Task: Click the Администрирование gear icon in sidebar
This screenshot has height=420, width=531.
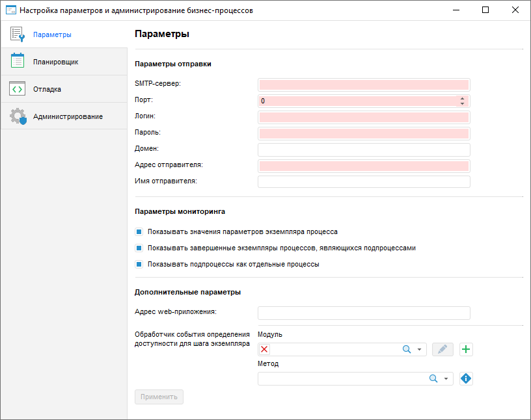Action: (x=18, y=116)
